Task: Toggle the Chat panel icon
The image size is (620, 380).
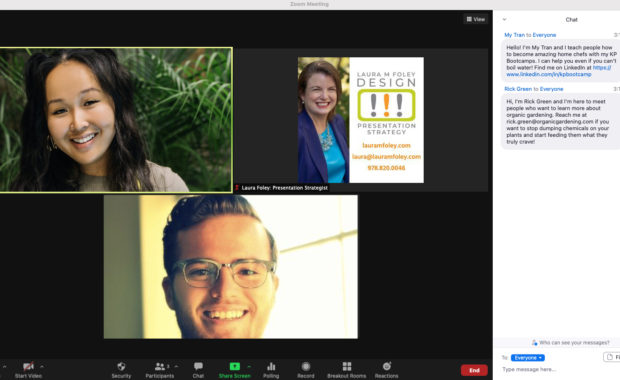Action: coord(198,369)
